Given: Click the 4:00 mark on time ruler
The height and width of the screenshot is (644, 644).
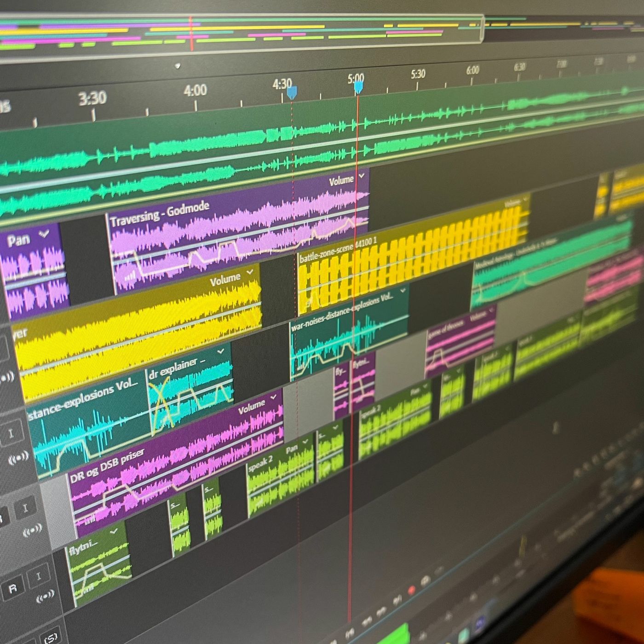Looking at the screenshot, I should (195, 91).
